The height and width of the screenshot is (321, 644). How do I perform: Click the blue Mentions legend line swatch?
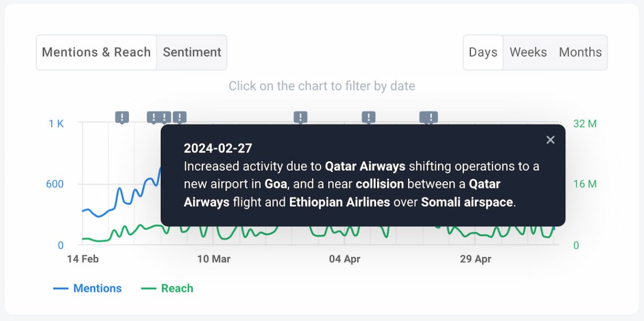[x=60, y=288]
